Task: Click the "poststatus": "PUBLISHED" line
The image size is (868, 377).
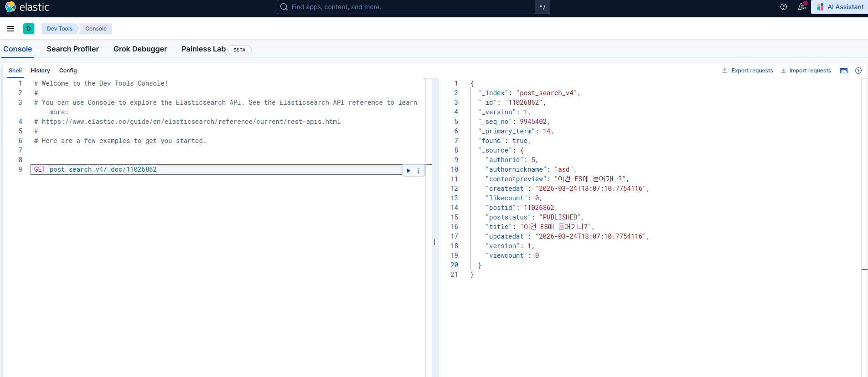Action: [x=535, y=217]
